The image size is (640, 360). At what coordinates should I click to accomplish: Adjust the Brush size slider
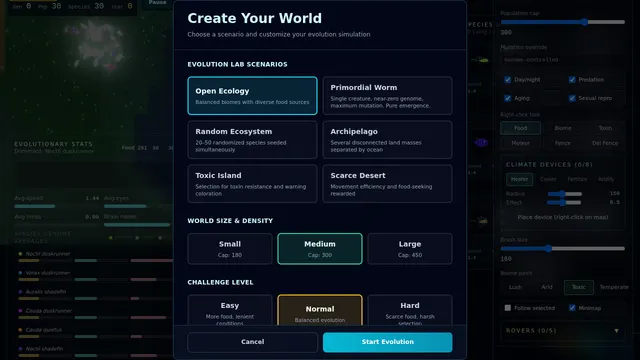pyautogui.click(x=563, y=249)
